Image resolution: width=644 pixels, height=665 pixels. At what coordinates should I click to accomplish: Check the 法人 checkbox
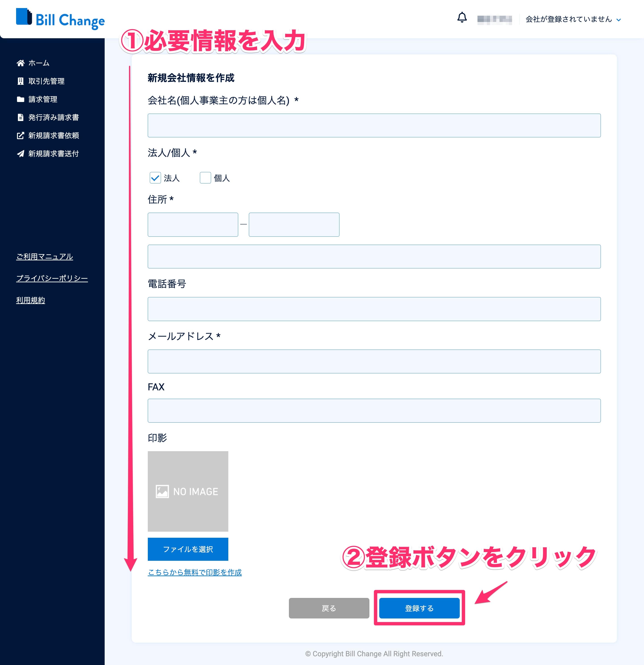tap(155, 178)
